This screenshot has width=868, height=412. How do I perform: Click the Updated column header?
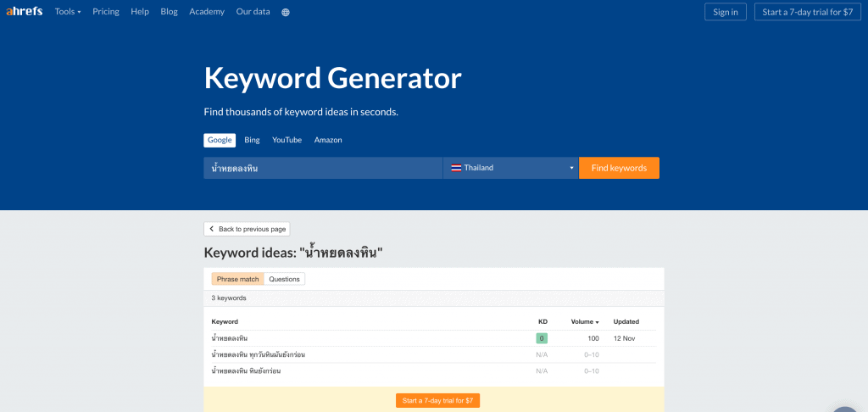[626, 322]
